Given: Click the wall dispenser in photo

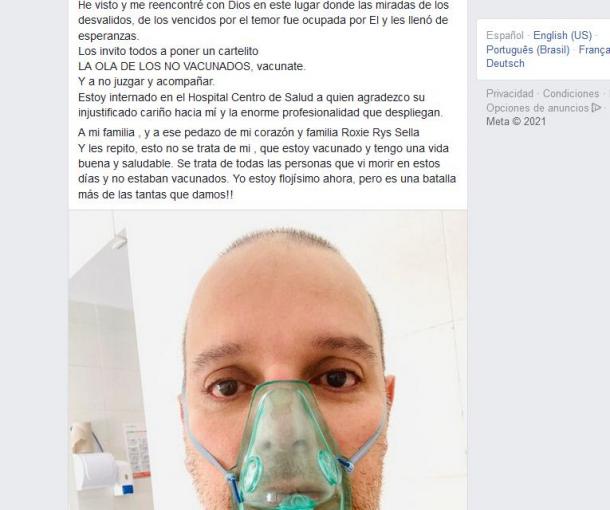Looking at the screenshot, I should [x=103, y=473].
